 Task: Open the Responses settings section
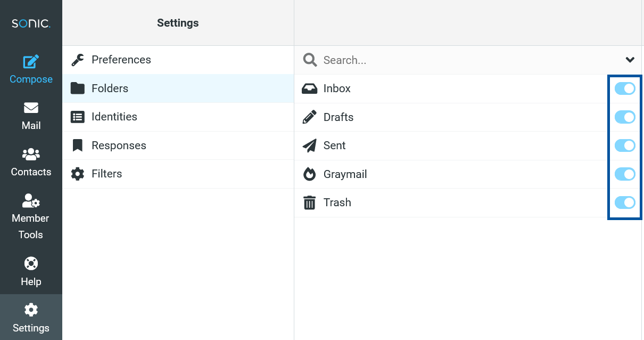pyautogui.click(x=178, y=145)
